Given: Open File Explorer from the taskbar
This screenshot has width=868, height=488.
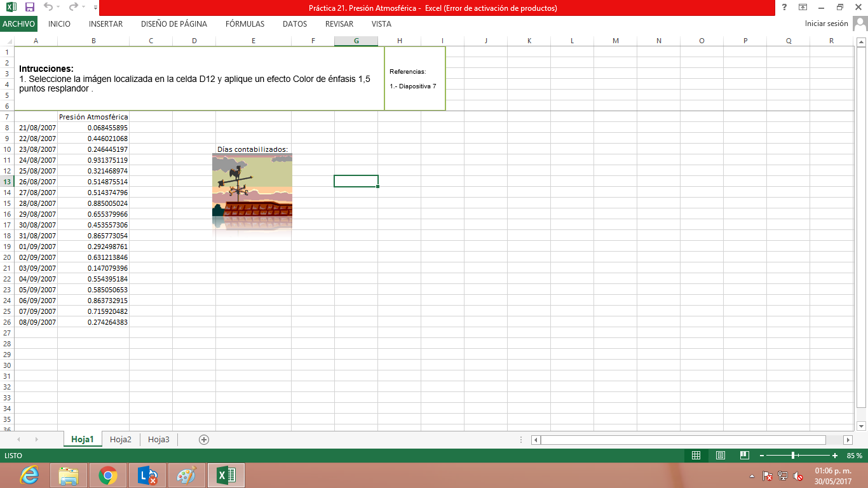Looking at the screenshot, I should 69,475.
